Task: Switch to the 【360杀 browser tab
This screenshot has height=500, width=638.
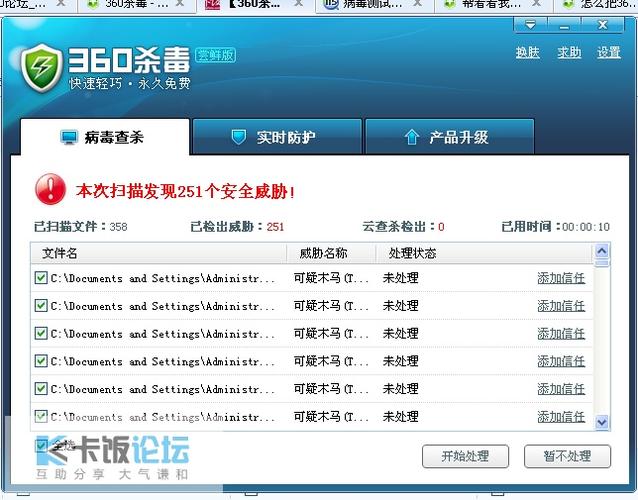Action: (255, 6)
